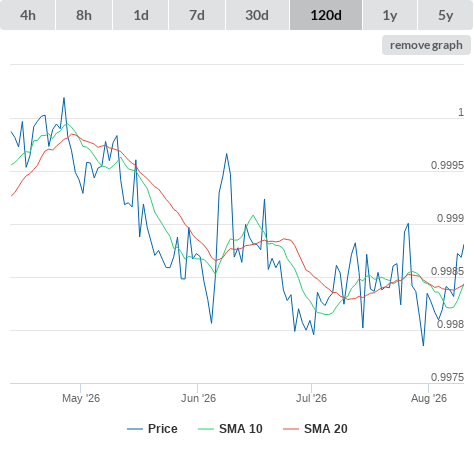
Task: Open the 1y time range
Action: point(390,15)
